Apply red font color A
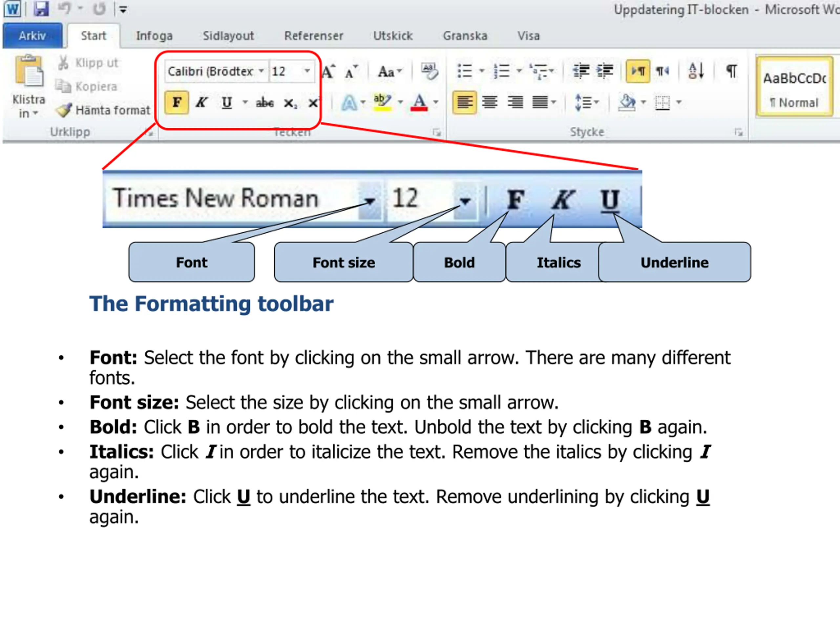Viewport: 840px width, 630px height. tap(419, 102)
